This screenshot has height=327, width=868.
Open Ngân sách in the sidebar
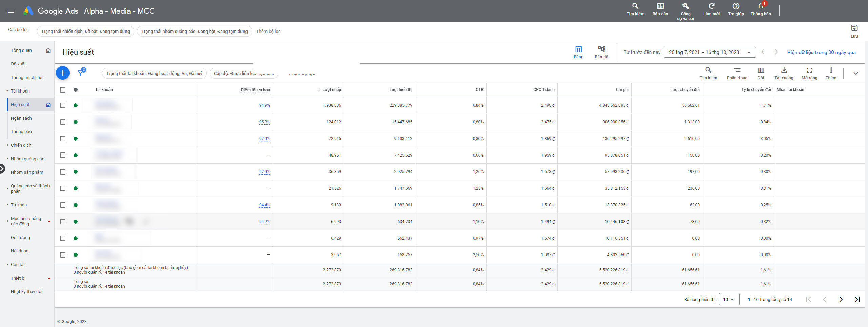21,118
